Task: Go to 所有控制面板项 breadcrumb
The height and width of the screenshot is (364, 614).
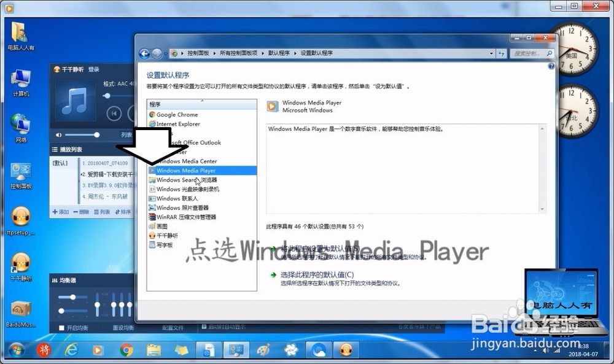Action: coord(238,53)
